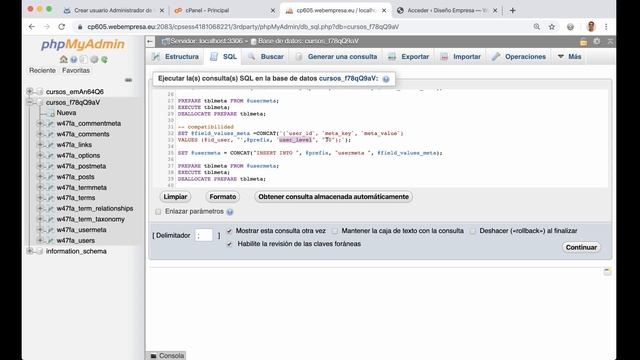Viewport: 640px width, 360px height.
Task: Open new browser tab with plus
Action: pyautogui.click(x=513, y=11)
